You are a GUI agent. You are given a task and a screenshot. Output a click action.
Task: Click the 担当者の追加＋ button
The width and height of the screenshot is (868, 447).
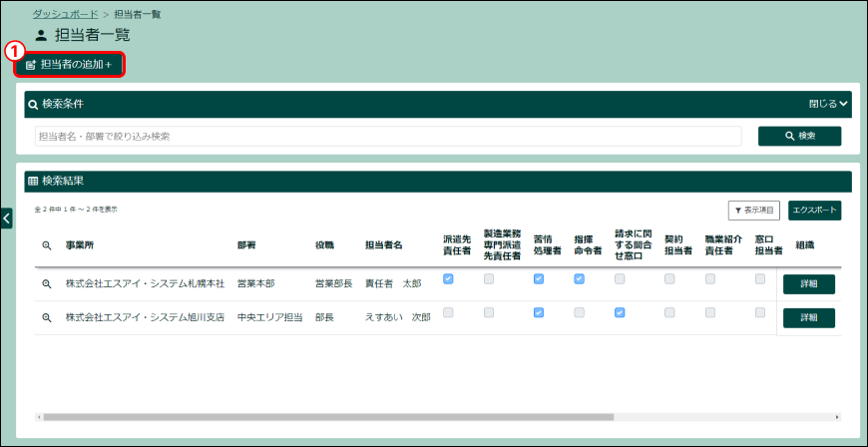(x=69, y=65)
